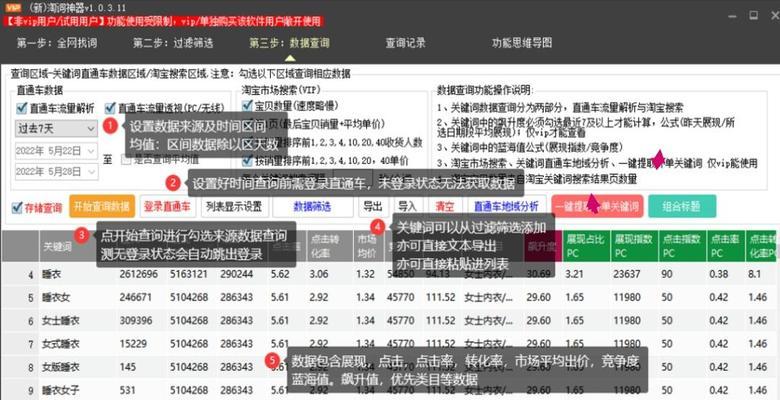The height and width of the screenshot is (400, 780).
Task: Toggle the 直通车流量透视(PC/无线) checkbox
Action: pos(110,108)
